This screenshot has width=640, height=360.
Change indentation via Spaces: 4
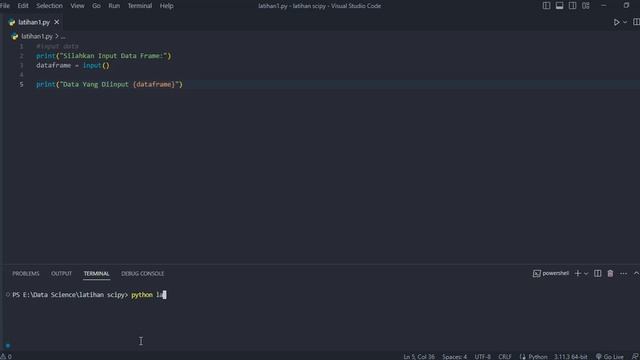click(454, 356)
